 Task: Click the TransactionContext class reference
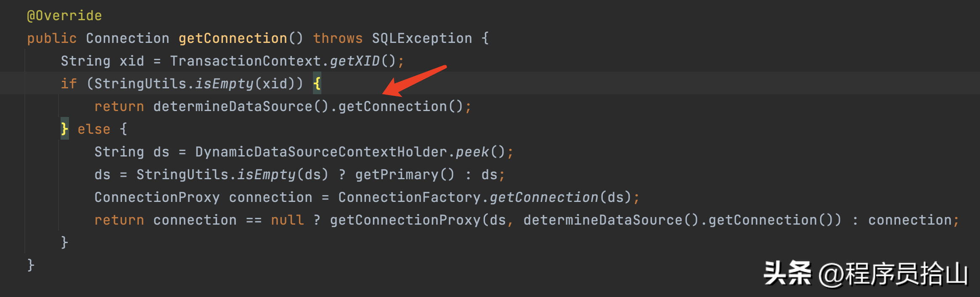click(x=246, y=61)
